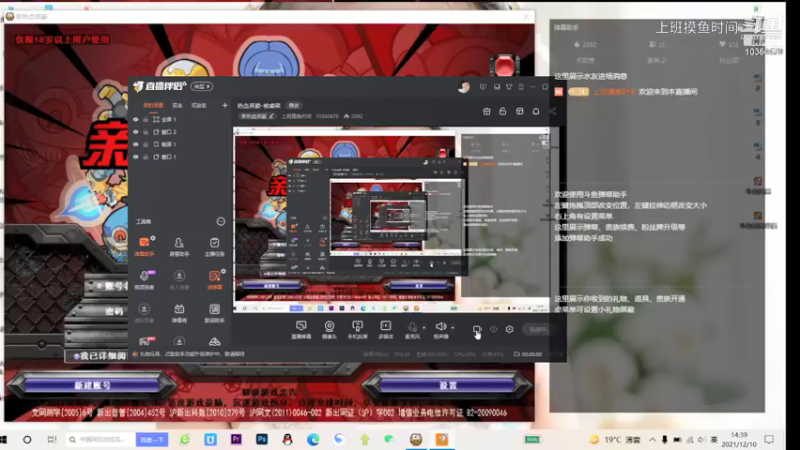The height and width of the screenshot is (450, 800).
Task: Collapse the 工具箱 panel with minus circle
Action: tap(220, 221)
